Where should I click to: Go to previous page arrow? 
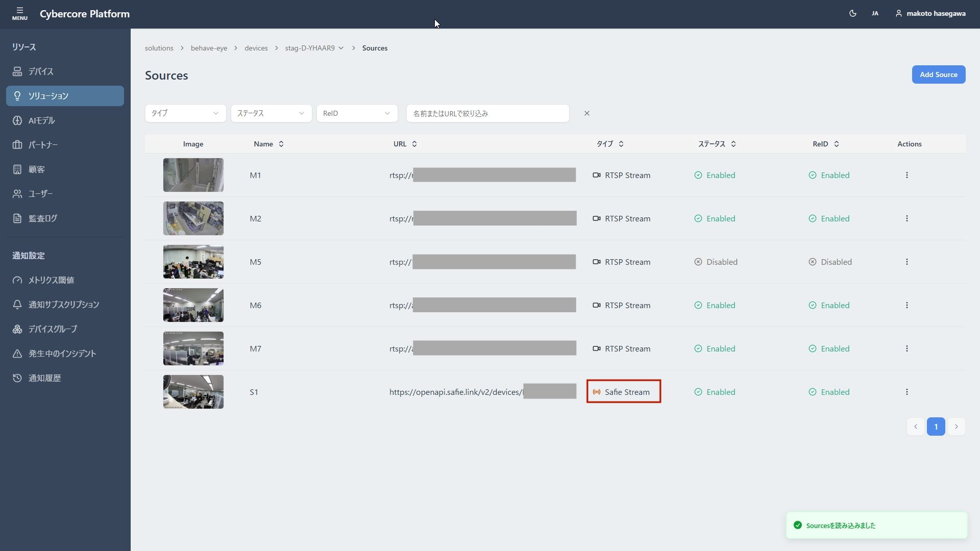point(915,427)
